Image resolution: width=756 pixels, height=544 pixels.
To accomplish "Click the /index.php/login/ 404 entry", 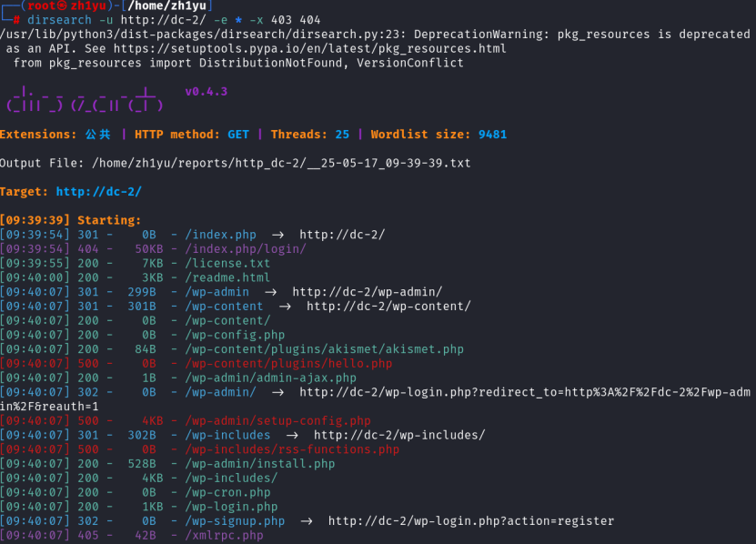I will pyautogui.click(x=246, y=248).
